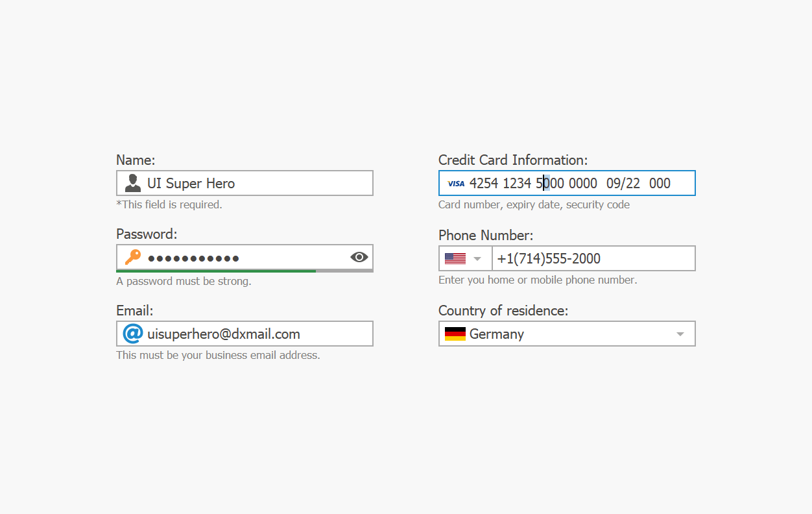Click the Germany flag icon
Image resolution: width=812 pixels, height=514 pixels.
(x=455, y=334)
